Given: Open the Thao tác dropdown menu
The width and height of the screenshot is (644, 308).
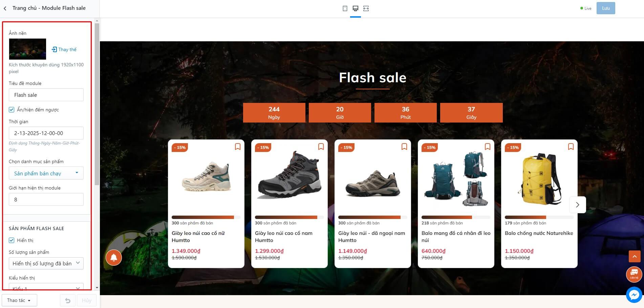Looking at the screenshot, I should [x=19, y=301].
